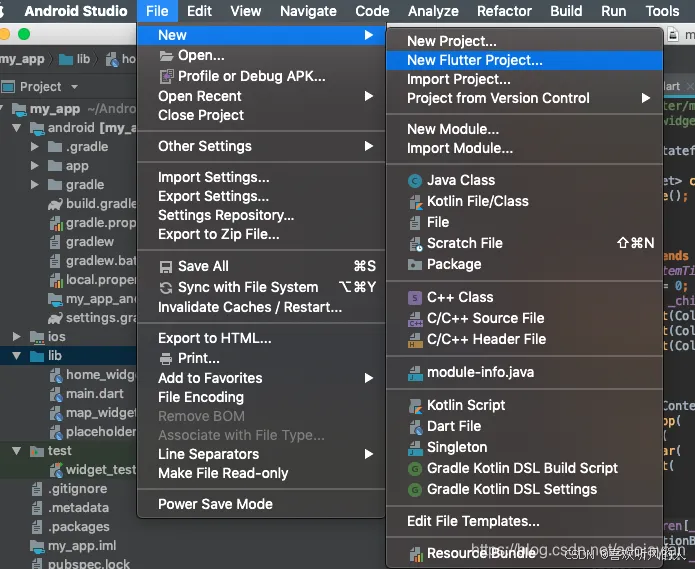Click the module-info.java icon
The image size is (695, 569).
tap(415, 373)
